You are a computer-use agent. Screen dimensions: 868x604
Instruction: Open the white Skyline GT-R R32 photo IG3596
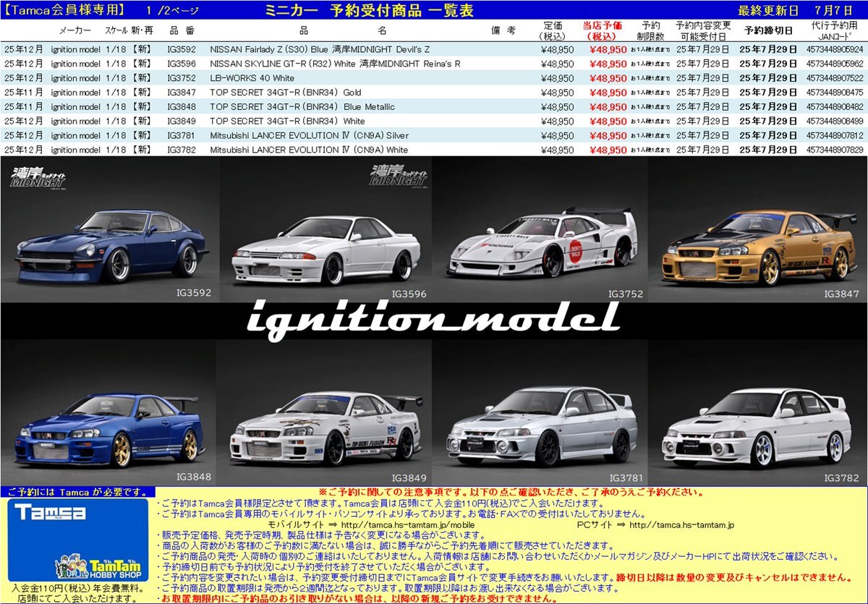click(325, 229)
